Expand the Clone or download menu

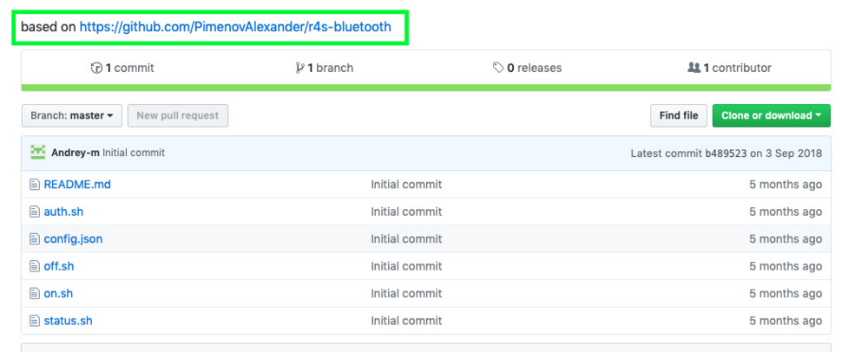tap(771, 115)
